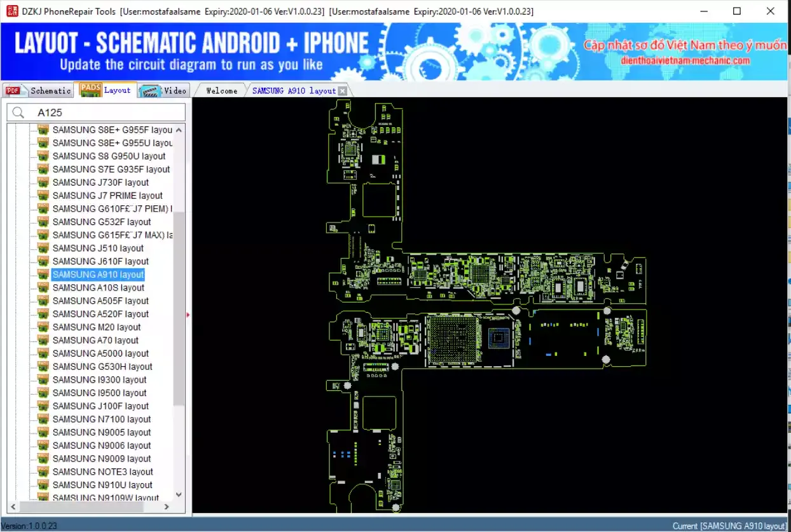Open SAMSUNG J610F layout
Screen dimensions: 791x532
[100, 261]
